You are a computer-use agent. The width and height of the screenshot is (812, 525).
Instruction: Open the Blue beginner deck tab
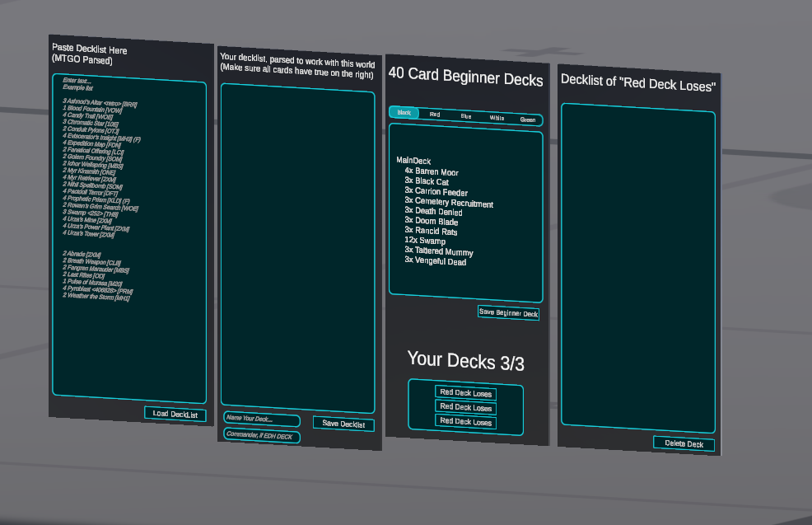point(466,116)
